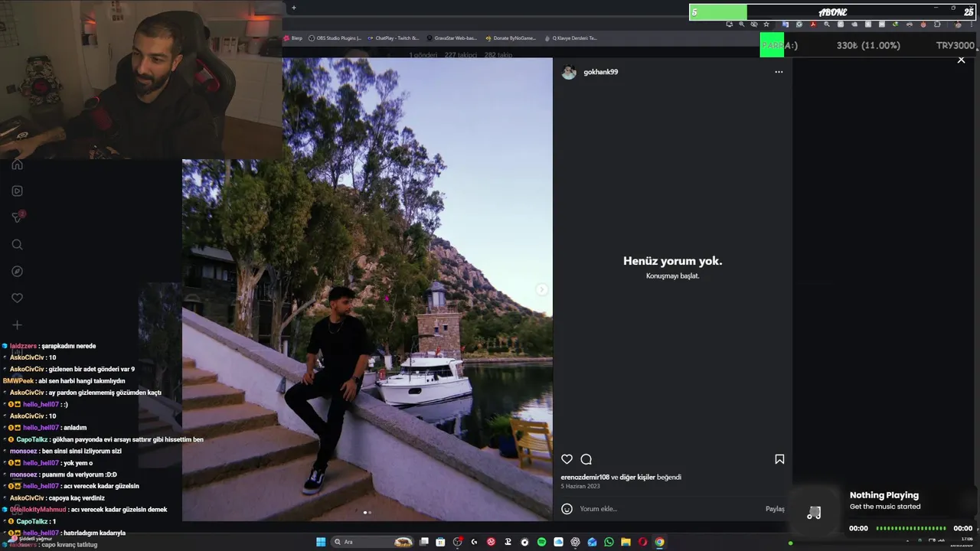The image size is (980, 551).
Task: Open Instagram Home from the sidebar
Action: (x=17, y=165)
